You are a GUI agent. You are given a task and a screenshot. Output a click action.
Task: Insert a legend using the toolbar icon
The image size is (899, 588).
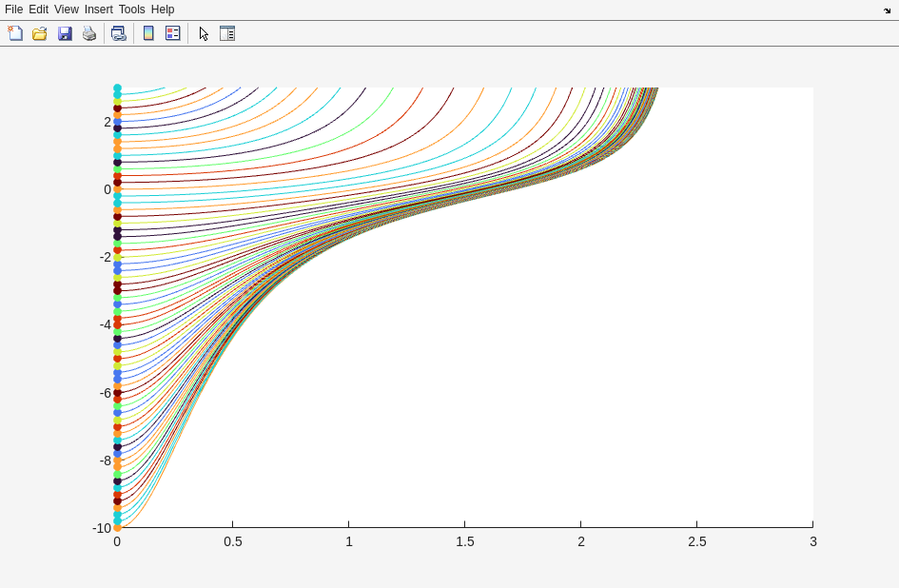click(x=172, y=33)
